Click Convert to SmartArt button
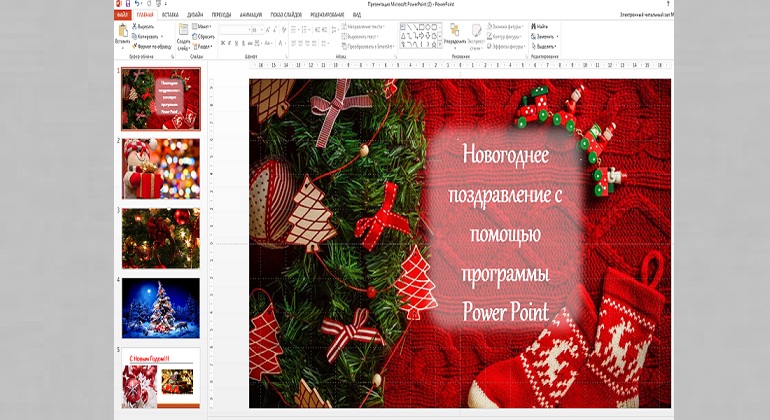The width and height of the screenshot is (770, 420). (x=368, y=47)
